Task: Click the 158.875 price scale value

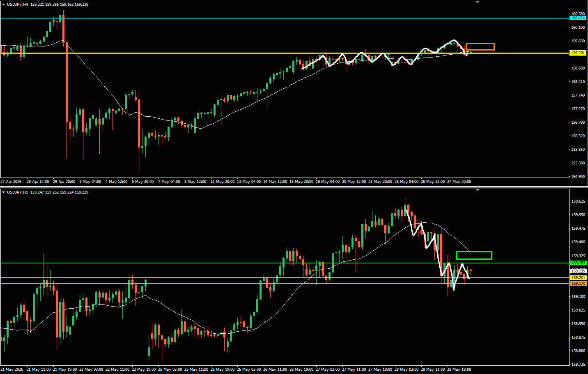Action: tap(578, 337)
